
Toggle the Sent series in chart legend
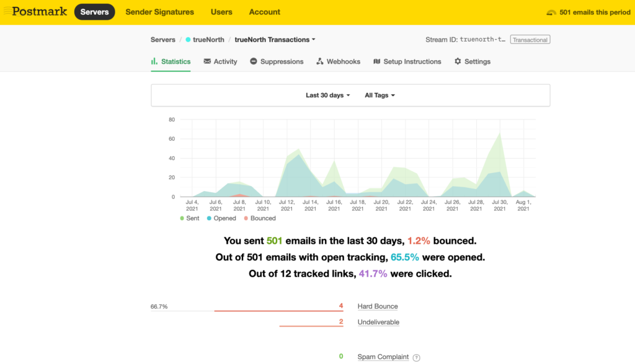(190, 218)
